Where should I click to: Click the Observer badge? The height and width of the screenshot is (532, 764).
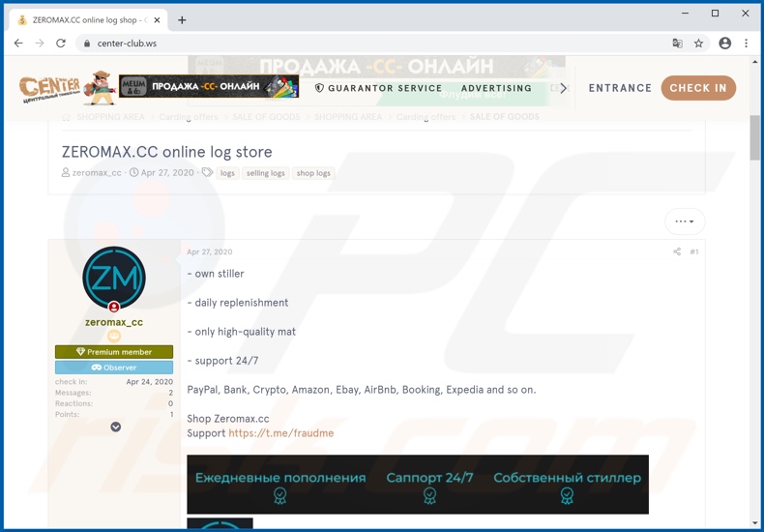click(114, 368)
